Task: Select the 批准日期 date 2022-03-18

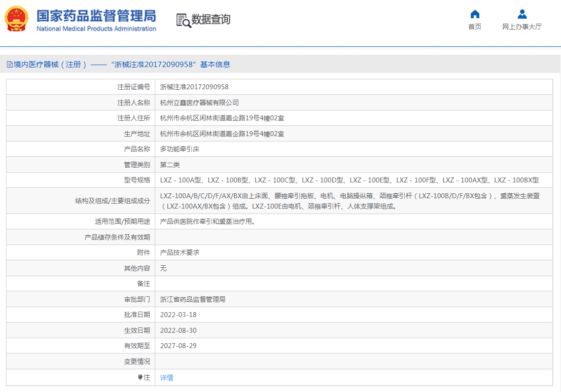Action: (179, 315)
